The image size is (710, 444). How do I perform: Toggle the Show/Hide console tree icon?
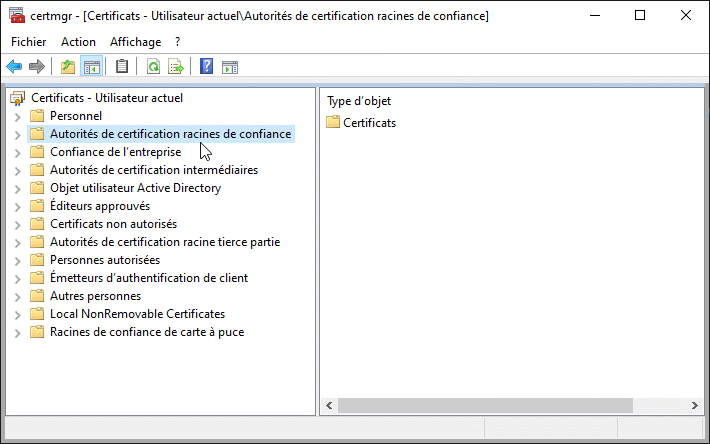click(x=91, y=67)
